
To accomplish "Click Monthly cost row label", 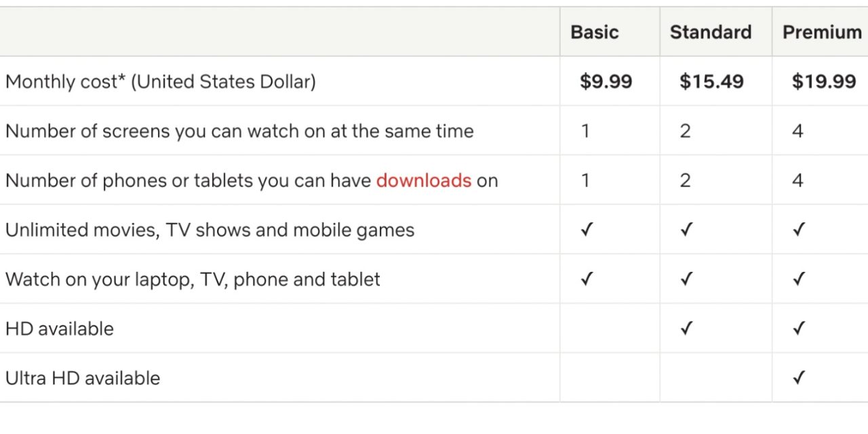I will coord(161,81).
